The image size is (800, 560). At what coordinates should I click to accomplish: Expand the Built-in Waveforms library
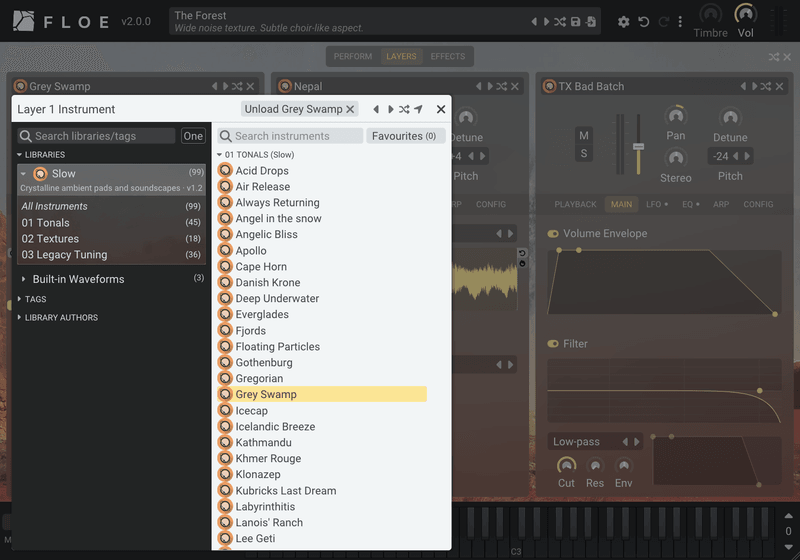[23, 279]
